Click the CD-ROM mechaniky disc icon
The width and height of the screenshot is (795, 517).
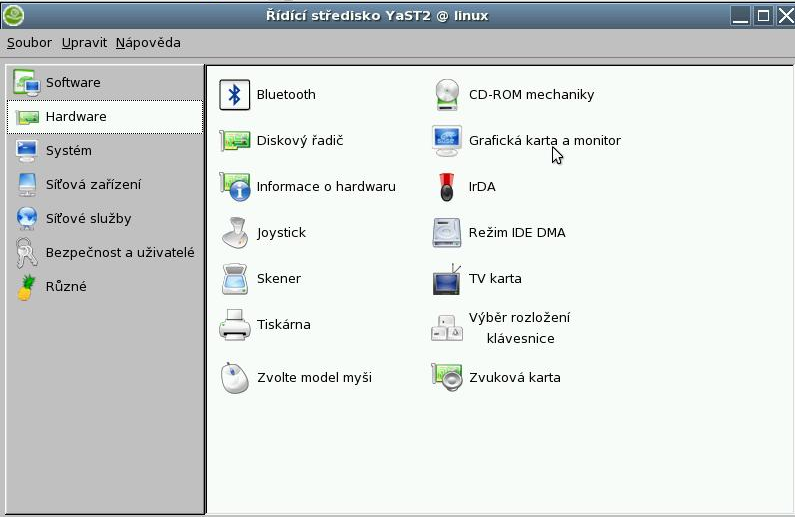pos(447,95)
